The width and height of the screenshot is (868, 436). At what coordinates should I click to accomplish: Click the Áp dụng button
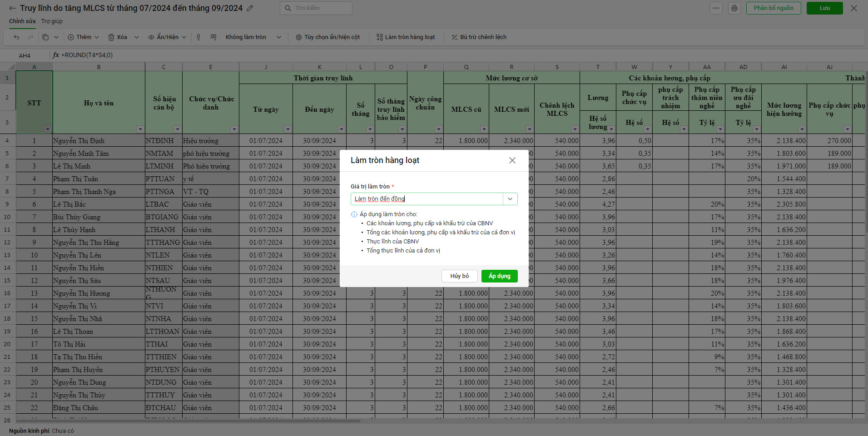(x=500, y=276)
